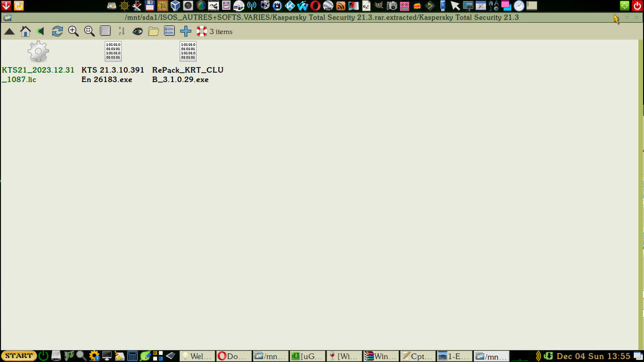Zoom out using second magnifier icon
The image size is (644, 362).
pyautogui.click(x=90, y=31)
